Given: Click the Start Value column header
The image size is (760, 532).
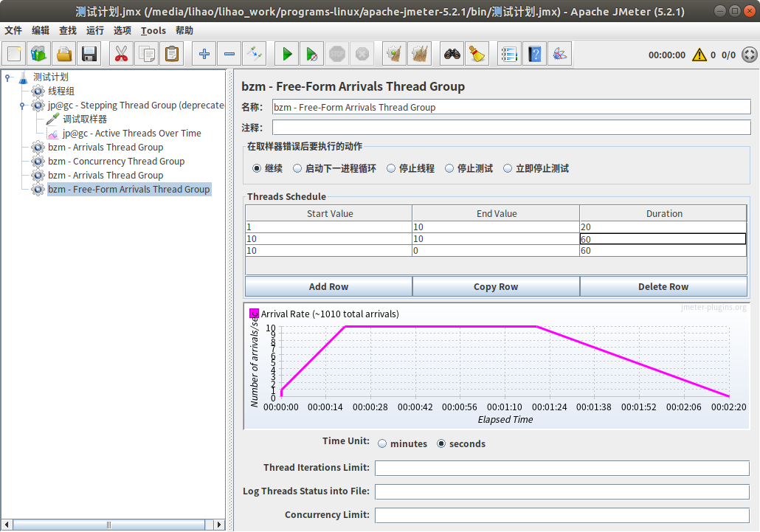Looking at the screenshot, I should pyautogui.click(x=329, y=214).
